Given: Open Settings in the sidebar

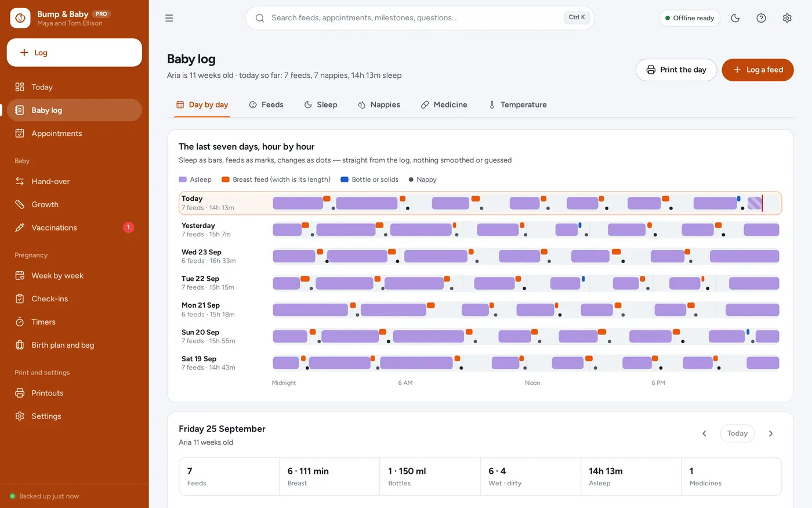Looking at the screenshot, I should [74, 416].
